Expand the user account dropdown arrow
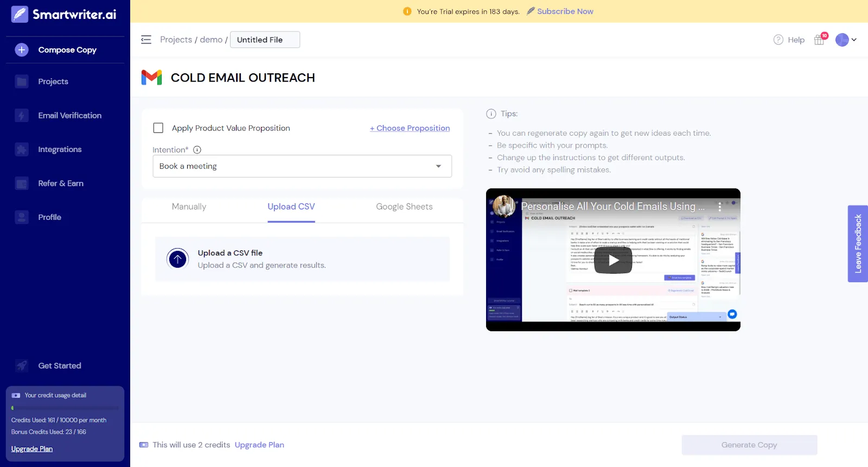The width and height of the screenshot is (868, 467). point(854,40)
